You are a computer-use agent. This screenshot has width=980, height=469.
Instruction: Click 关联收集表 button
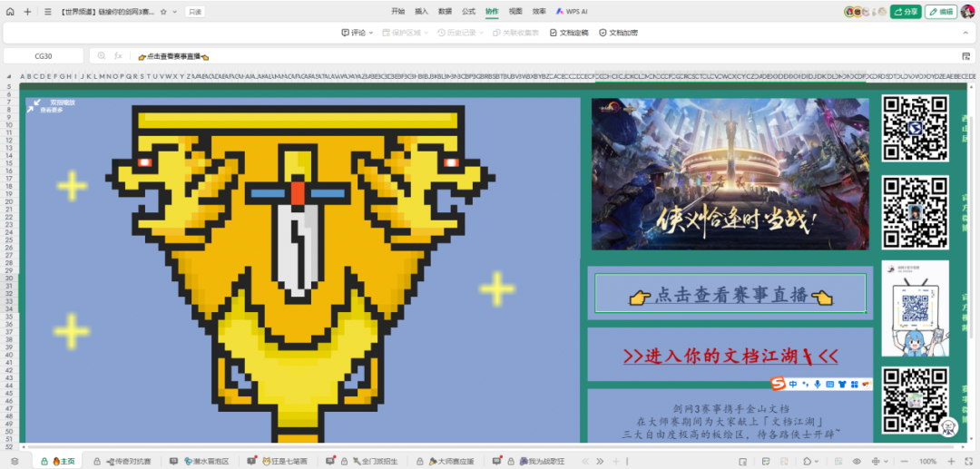coord(515,33)
